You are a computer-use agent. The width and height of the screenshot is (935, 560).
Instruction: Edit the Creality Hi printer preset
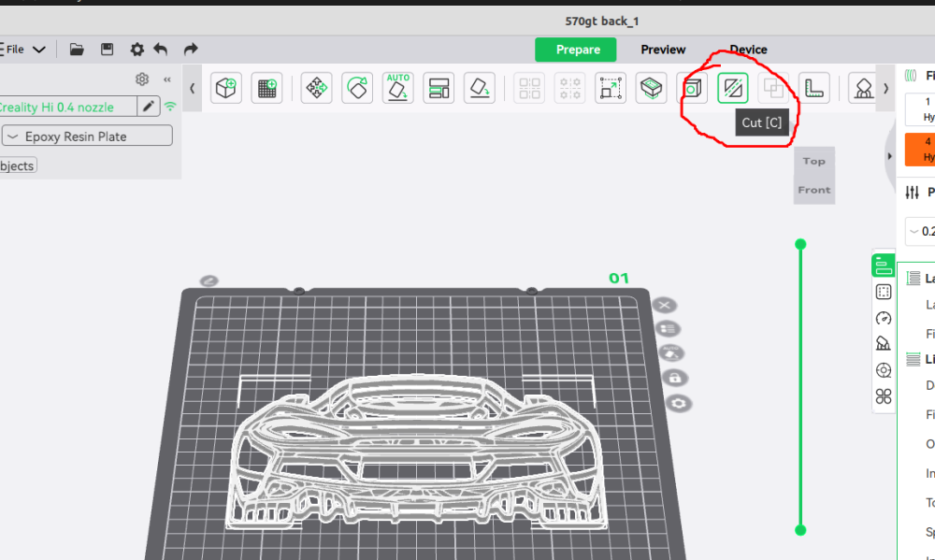point(149,107)
